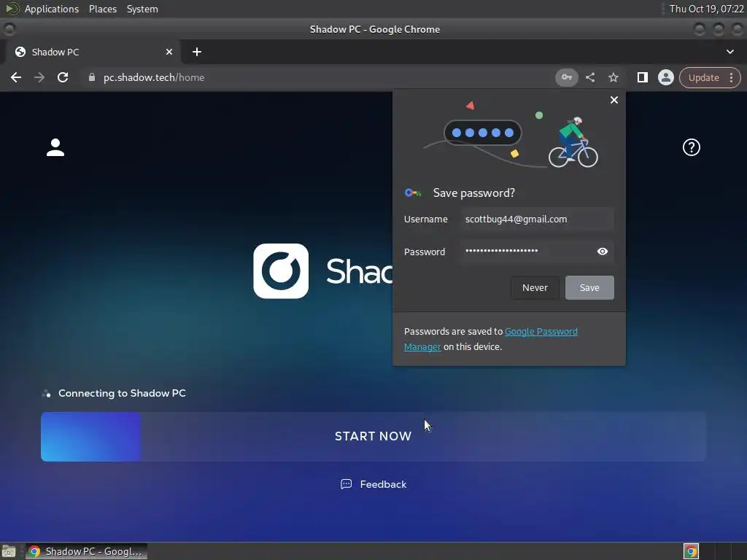
Task: Open the Shadow account user icon
Action: [55, 147]
